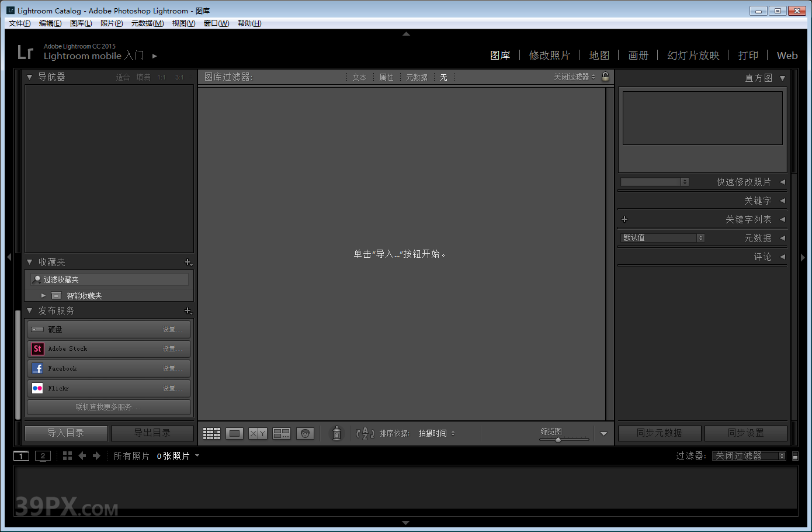
Task: Click Import Catalog button 导入目录
Action: pos(66,433)
